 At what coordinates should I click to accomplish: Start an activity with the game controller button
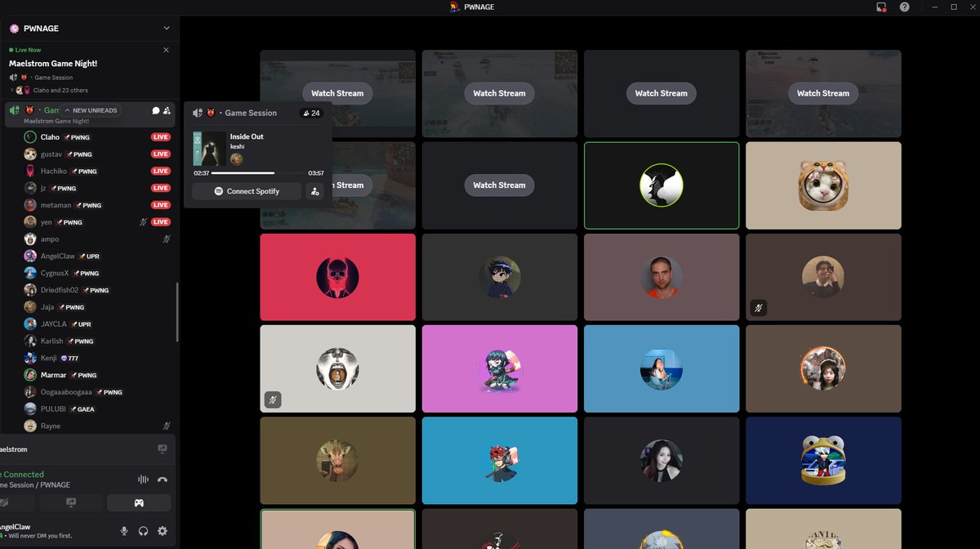click(x=139, y=502)
